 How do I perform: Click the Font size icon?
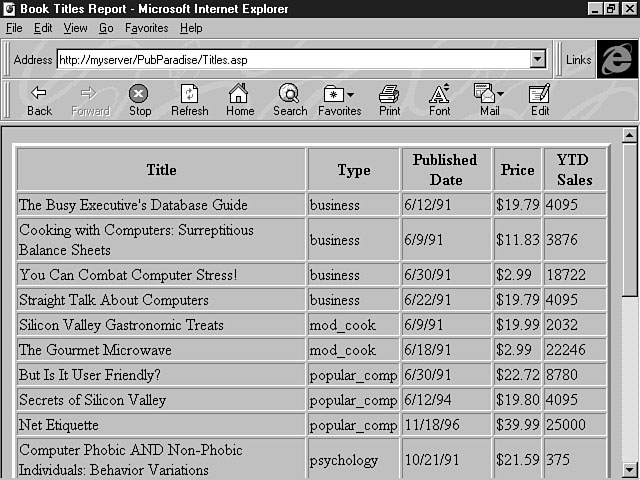click(x=439, y=99)
